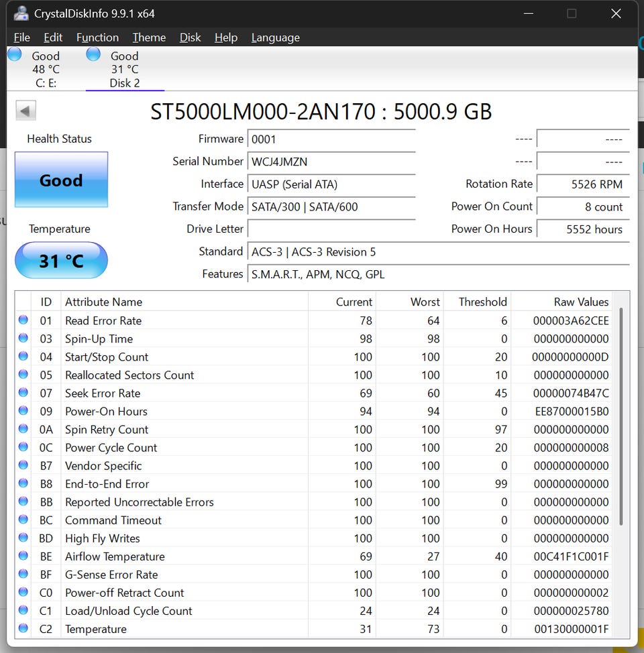
Task: Click status icon for Command Timeout
Action: click(23, 520)
